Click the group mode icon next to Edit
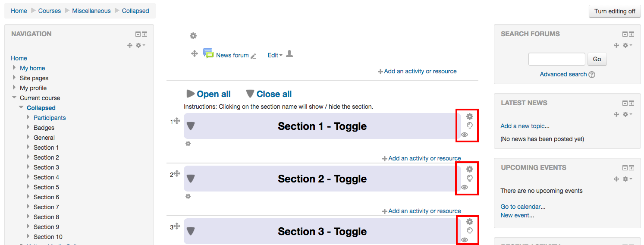Viewport: 644px width, 245px height. click(289, 53)
